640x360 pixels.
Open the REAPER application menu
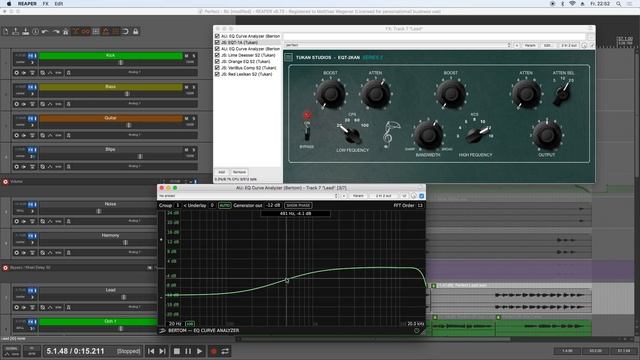[27, 4]
